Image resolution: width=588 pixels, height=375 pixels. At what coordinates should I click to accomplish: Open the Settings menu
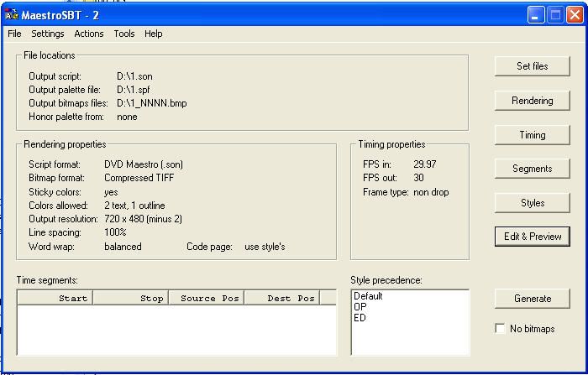48,34
